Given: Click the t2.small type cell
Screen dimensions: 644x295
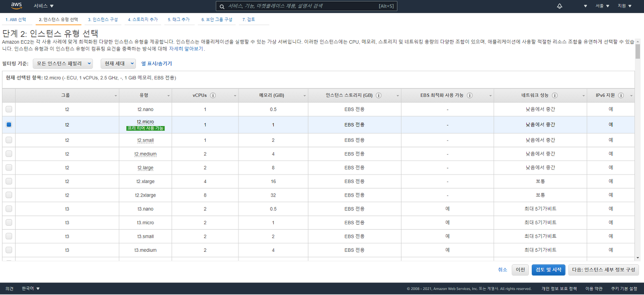Looking at the screenshot, I should tap(145, 140).
